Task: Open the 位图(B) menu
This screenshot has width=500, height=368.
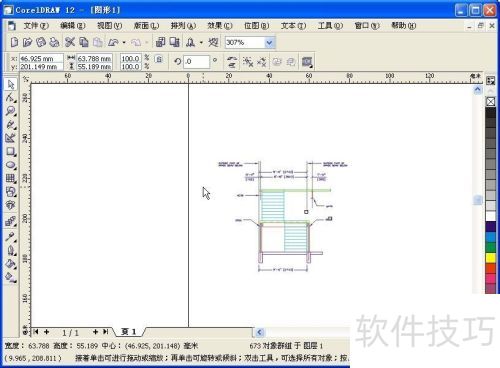Action: coord(256,26)
